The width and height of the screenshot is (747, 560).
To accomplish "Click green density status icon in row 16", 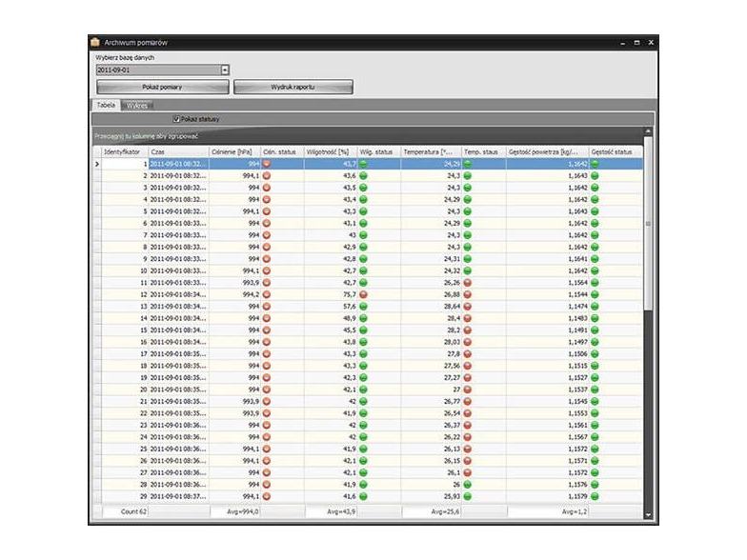I will coord(595,342).
